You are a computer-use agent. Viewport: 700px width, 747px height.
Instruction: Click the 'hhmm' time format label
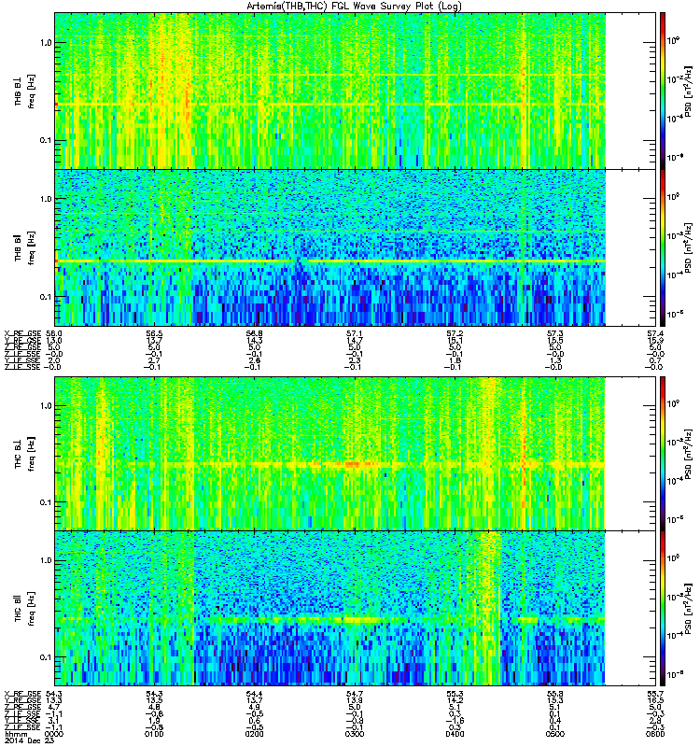click(14, 734)
